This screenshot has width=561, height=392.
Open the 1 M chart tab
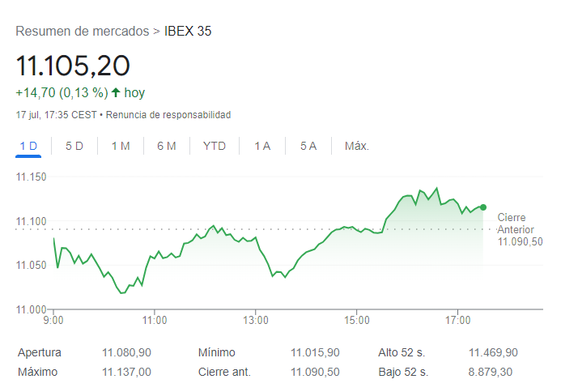tap(121, 146)
